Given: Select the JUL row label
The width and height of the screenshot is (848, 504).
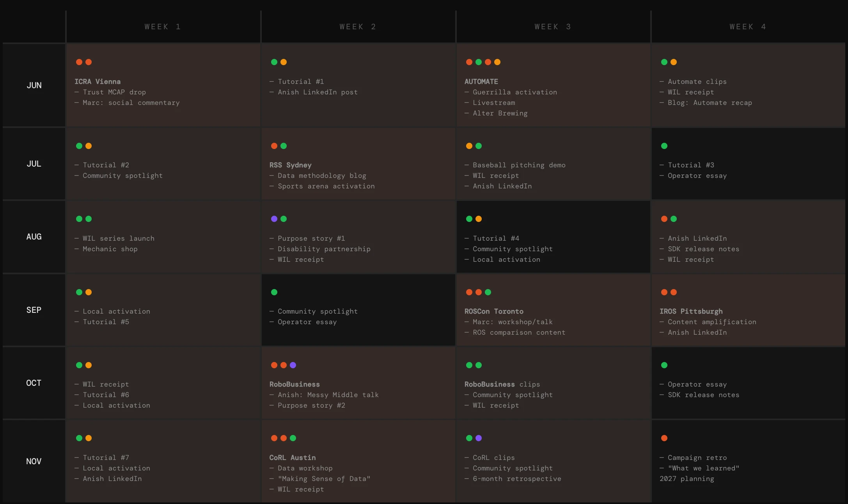Looking at the screenshot, I should (34, 163).
